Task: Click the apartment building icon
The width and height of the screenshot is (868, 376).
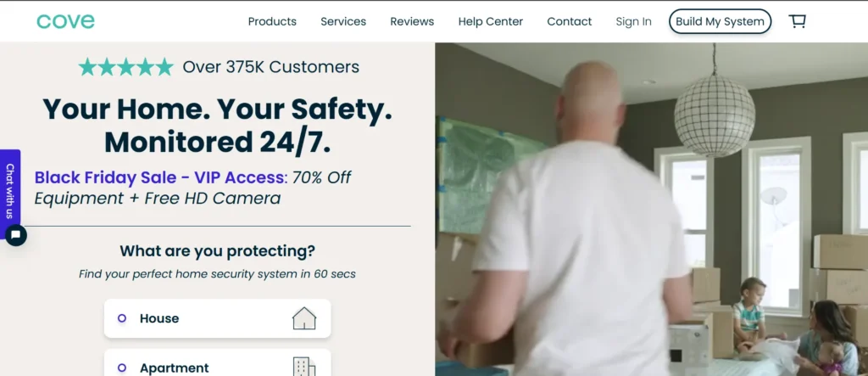Action: (304, 368)
